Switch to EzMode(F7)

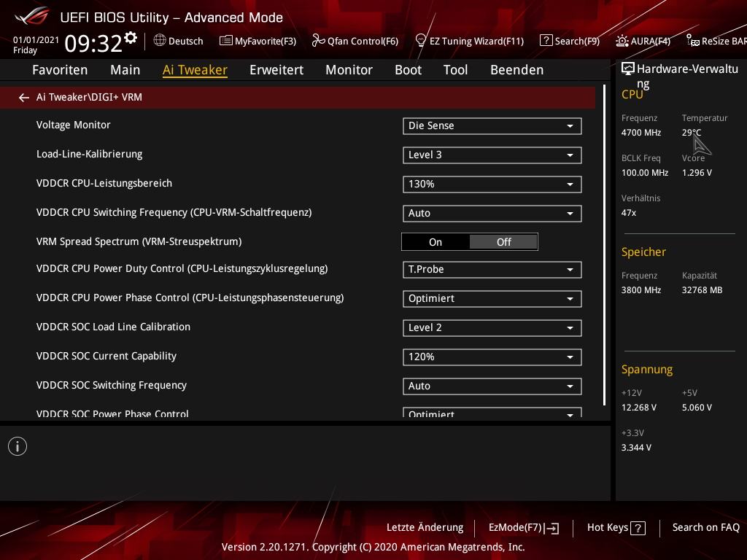(524, 528)
